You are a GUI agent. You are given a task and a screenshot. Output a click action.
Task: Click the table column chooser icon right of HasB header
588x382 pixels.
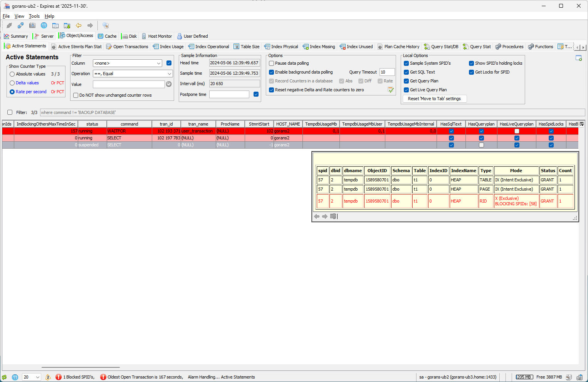coord(582,124)
